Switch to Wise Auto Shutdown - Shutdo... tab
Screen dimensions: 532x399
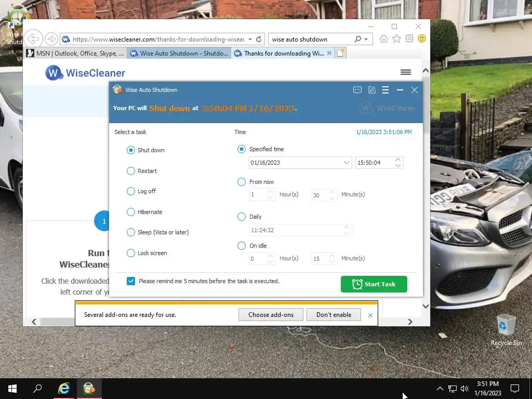click(x=179, y=54)
